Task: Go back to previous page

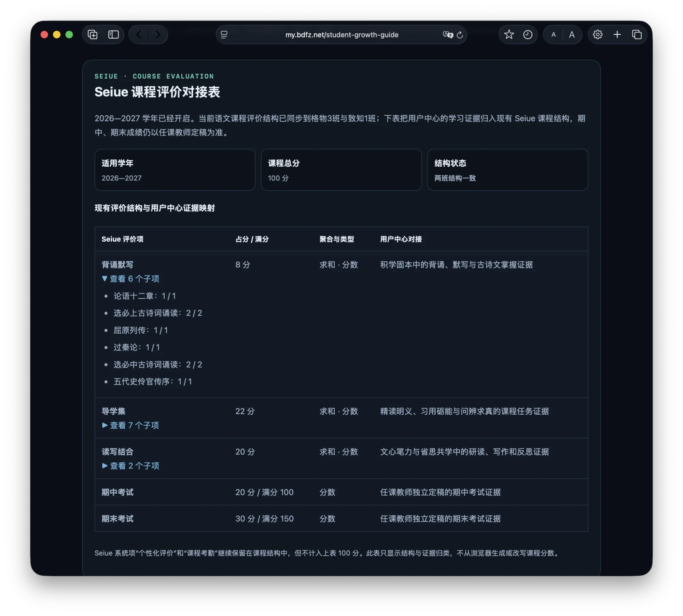Action: [139, 34]
